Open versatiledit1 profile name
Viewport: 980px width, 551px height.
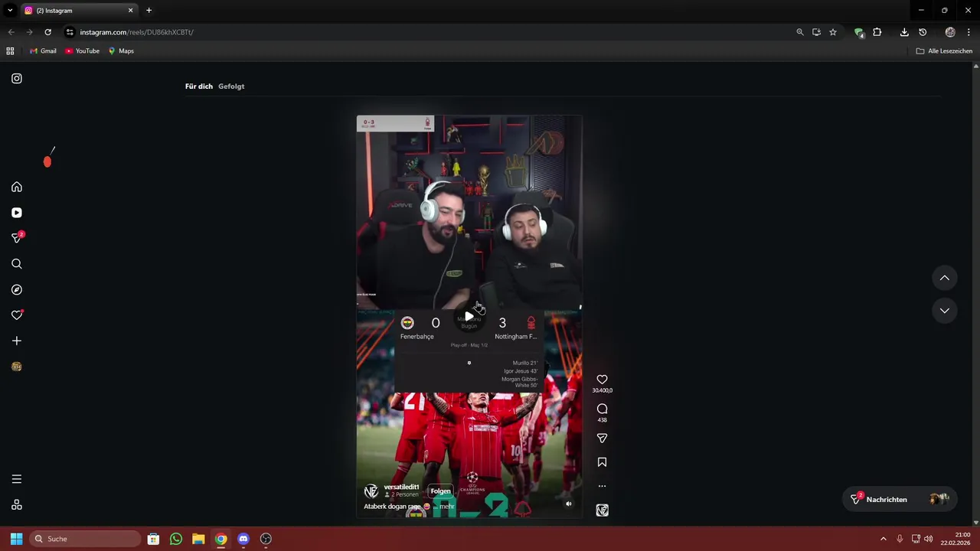pos(401,487)
